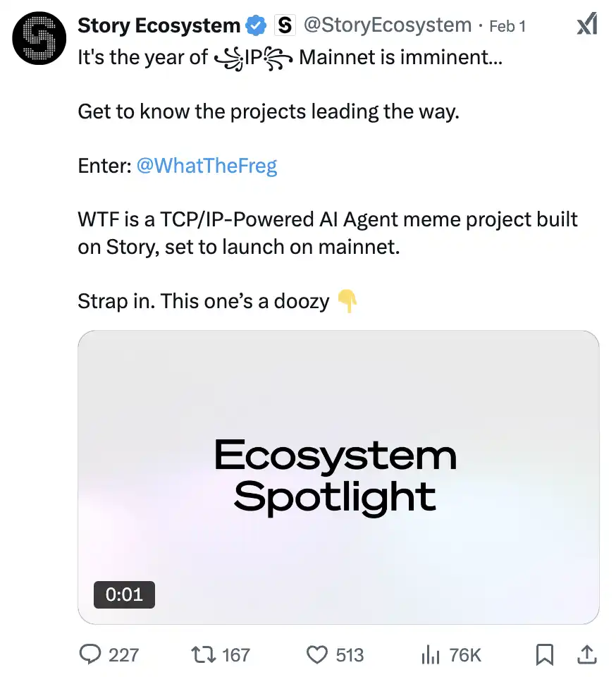Click the 227 replies count
This screenshot has width=616, height=677.
(122, 655)
